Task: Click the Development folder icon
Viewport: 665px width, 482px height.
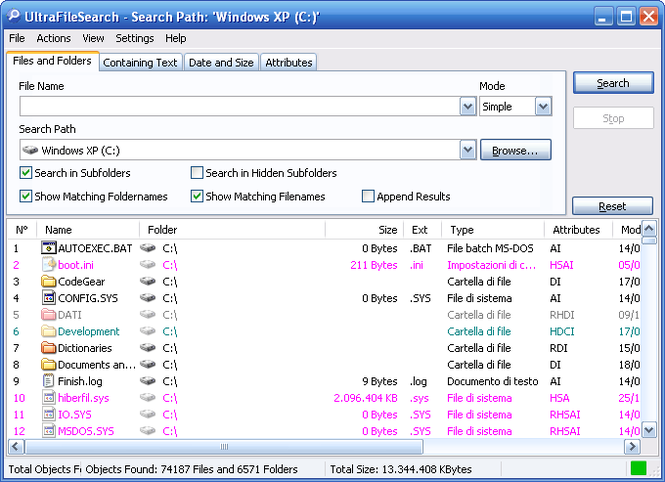Action: [x=49, y=331]
